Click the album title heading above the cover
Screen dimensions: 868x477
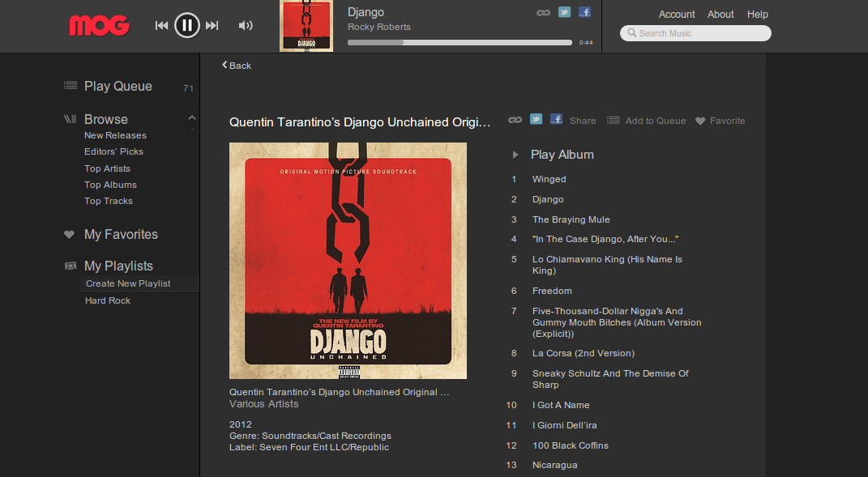coord(360,122)
